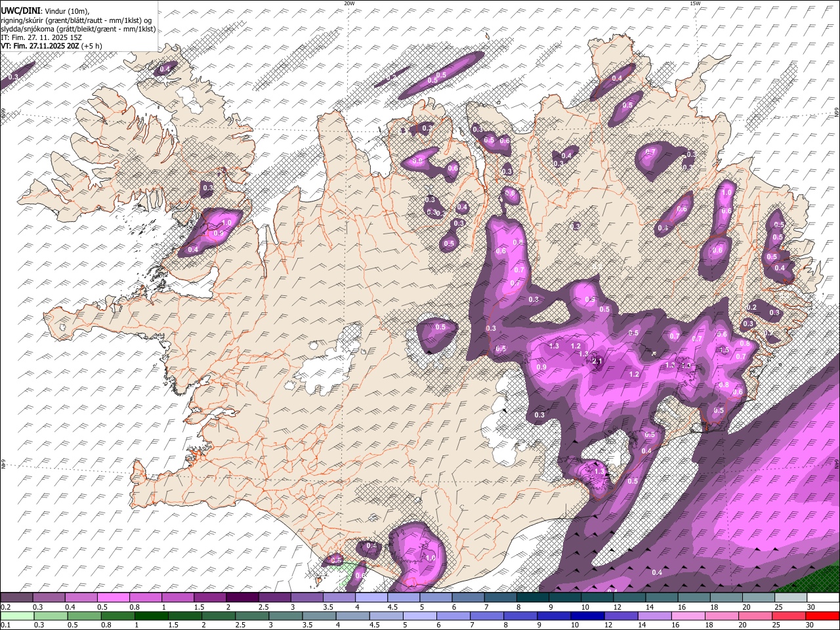Image resolution: width=840 pixels, height=630 pixels.
Task: Select lower legend pink swatch starting at 18
Action: tap(721, 616)
